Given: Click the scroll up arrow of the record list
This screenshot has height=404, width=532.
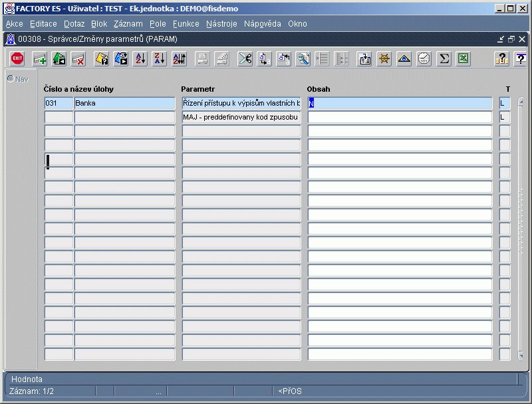Looking at the screenshot, I should 521,102.
